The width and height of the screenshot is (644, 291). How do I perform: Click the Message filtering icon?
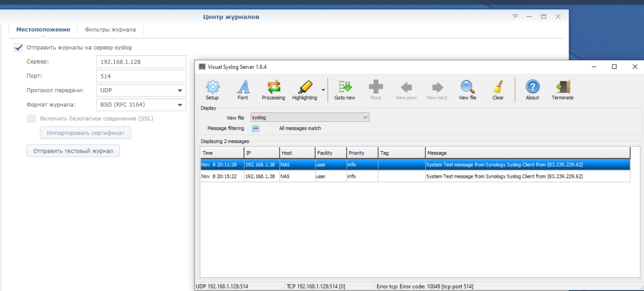tap(256, 128)
